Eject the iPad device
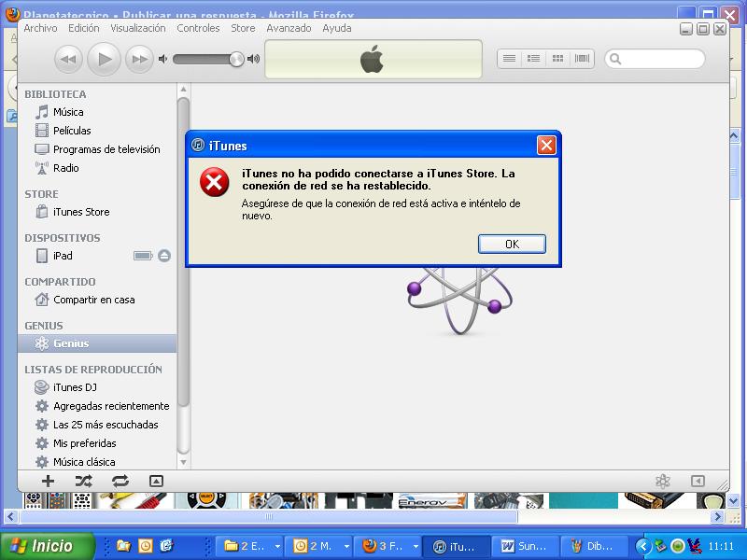The height and width of the screenshot is (560, 747). pyautogui.click(x=164, y=256)
